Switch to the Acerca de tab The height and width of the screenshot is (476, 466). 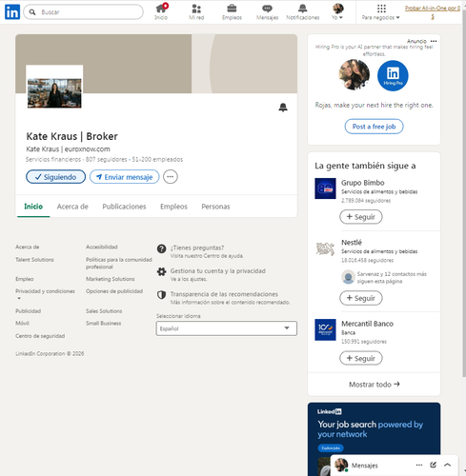[72, 207]
